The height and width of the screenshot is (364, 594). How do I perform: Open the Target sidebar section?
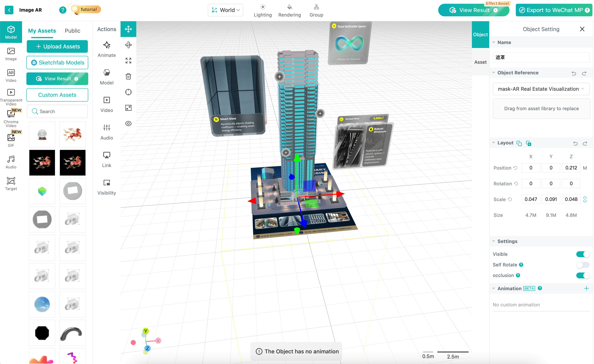point(11,184)
